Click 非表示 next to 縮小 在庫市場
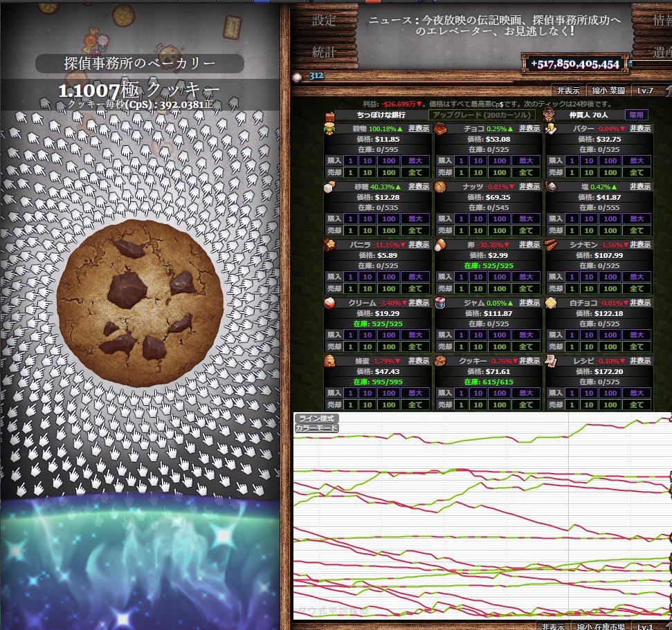 553,626
